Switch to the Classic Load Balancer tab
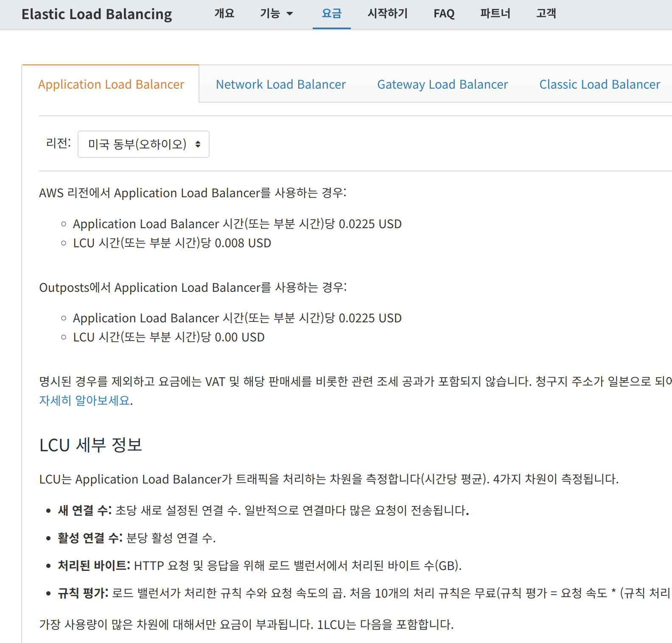This screenshot has width=672, height=643. [599, 84]
